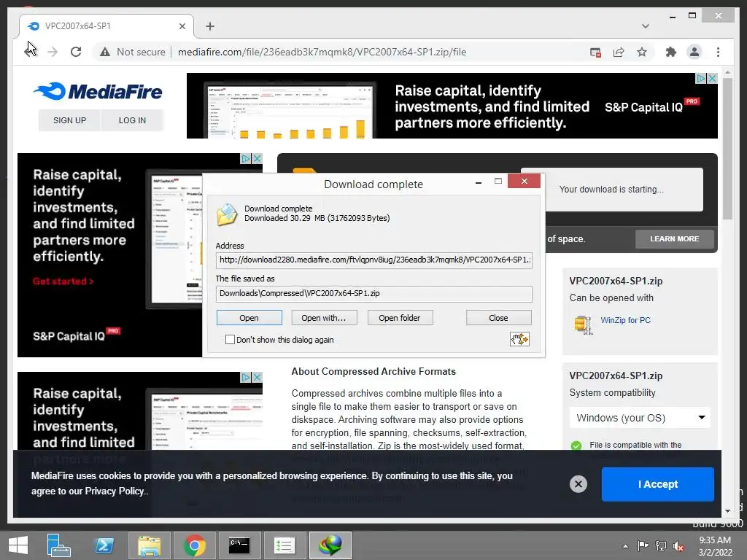
Task: Click the WinZip icon
Action: click(x=584, y=324)
